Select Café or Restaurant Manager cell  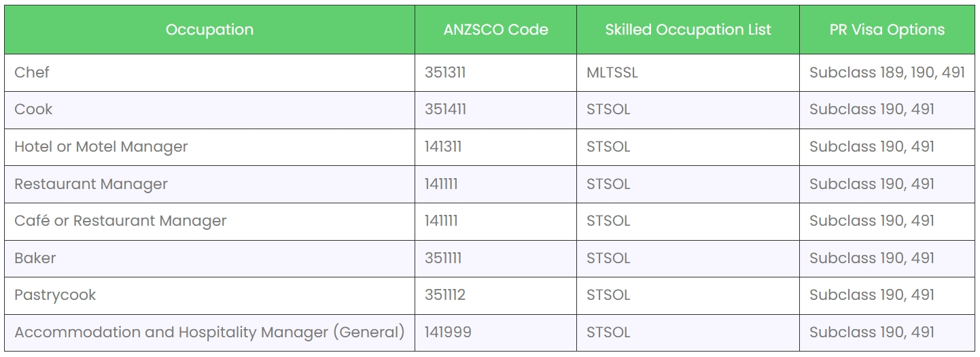click(x=120, y=221)
